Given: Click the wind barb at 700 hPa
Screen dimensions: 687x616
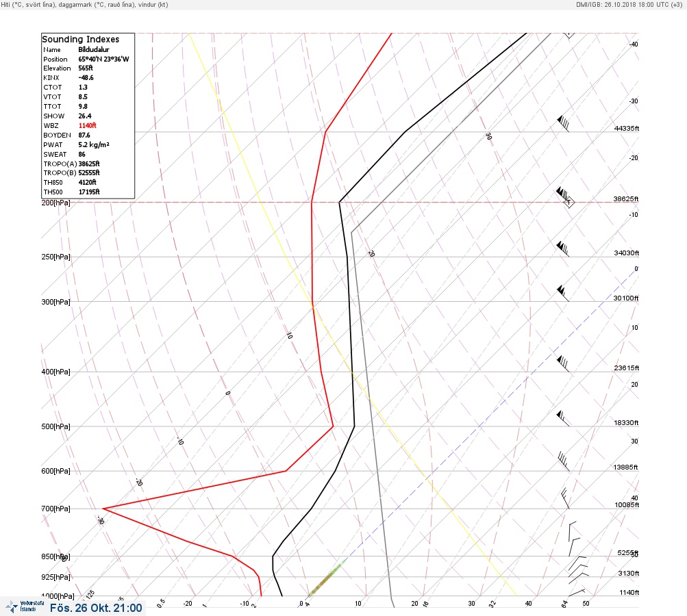Looking at the screenshot, I should (x=565, y=499).
